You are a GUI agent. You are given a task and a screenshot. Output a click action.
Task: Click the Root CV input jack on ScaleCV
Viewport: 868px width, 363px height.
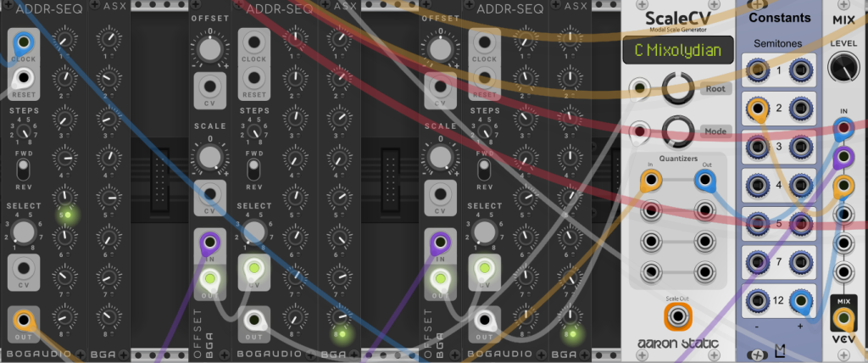pos(640,88)
